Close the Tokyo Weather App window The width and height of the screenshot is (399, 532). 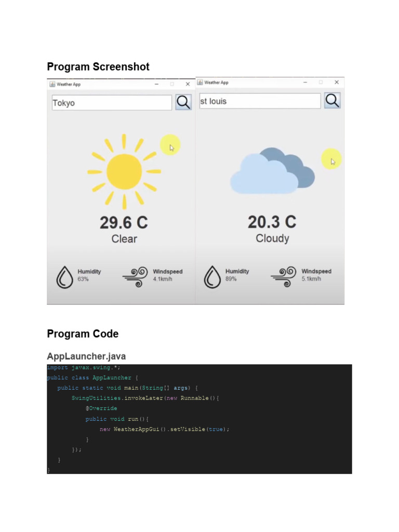tap(188, 84)
